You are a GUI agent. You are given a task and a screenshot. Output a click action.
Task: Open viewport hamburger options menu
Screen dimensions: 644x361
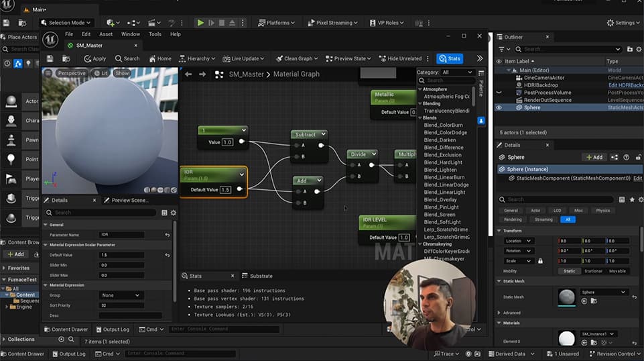coord(48,73)
